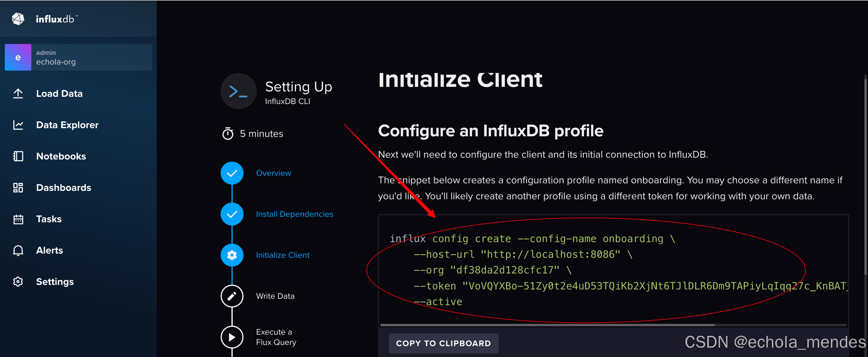Click the purple 'e' organization avatar
This screenshot has width=868, height=357.
point(18,57)
